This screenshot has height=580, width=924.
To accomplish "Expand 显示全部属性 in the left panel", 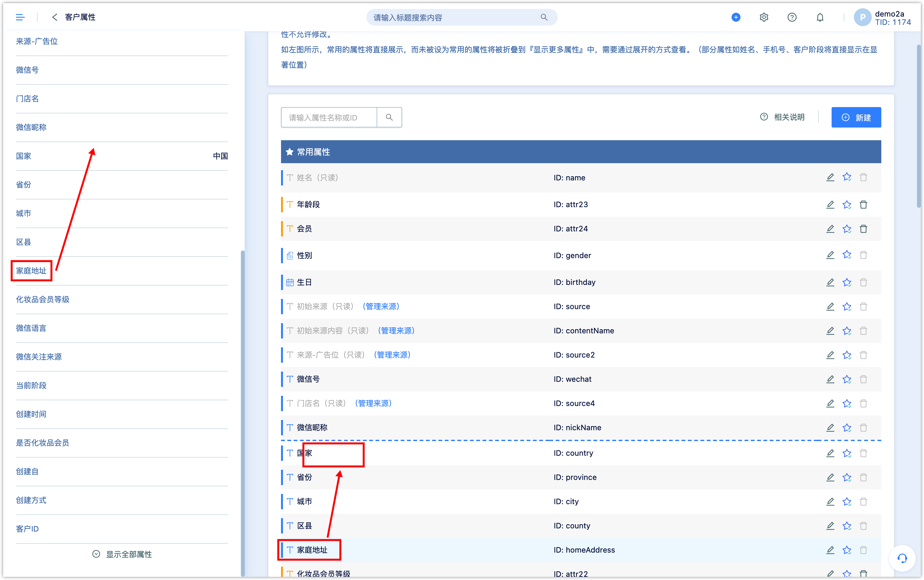I will (x=122, y=554).
